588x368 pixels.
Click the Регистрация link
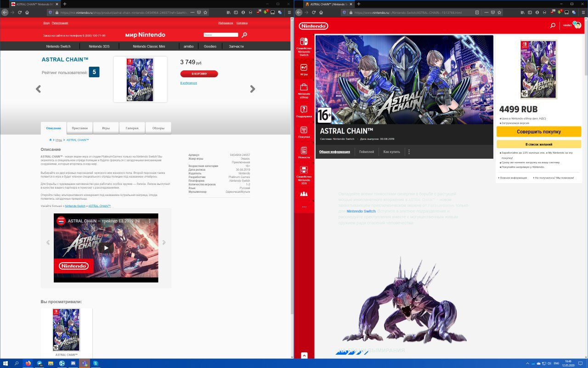(59, 23)
